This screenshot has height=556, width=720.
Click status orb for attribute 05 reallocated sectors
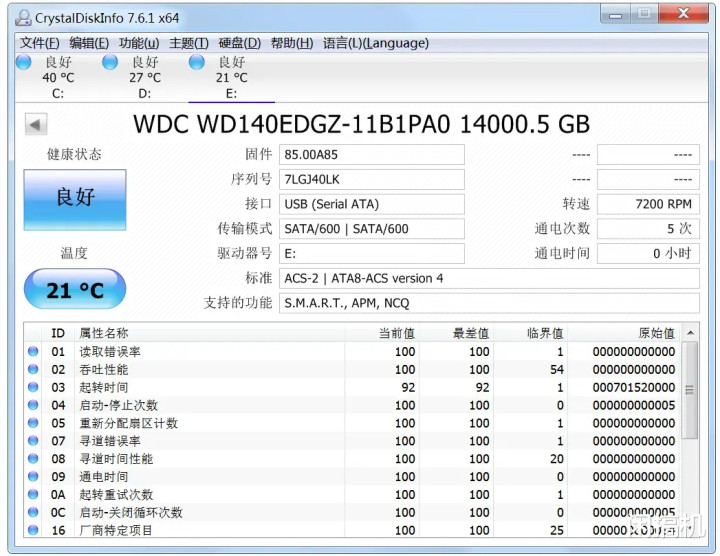tap(33, 423)
